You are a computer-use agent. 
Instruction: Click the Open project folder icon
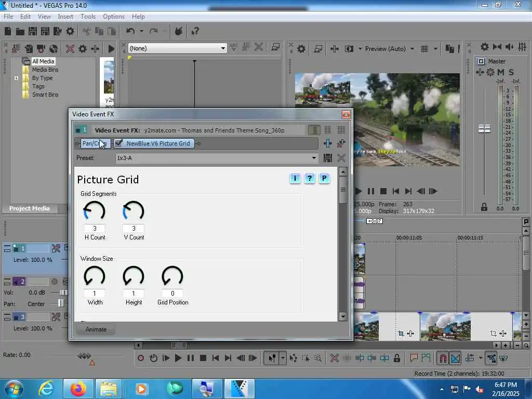click(20, 32)
